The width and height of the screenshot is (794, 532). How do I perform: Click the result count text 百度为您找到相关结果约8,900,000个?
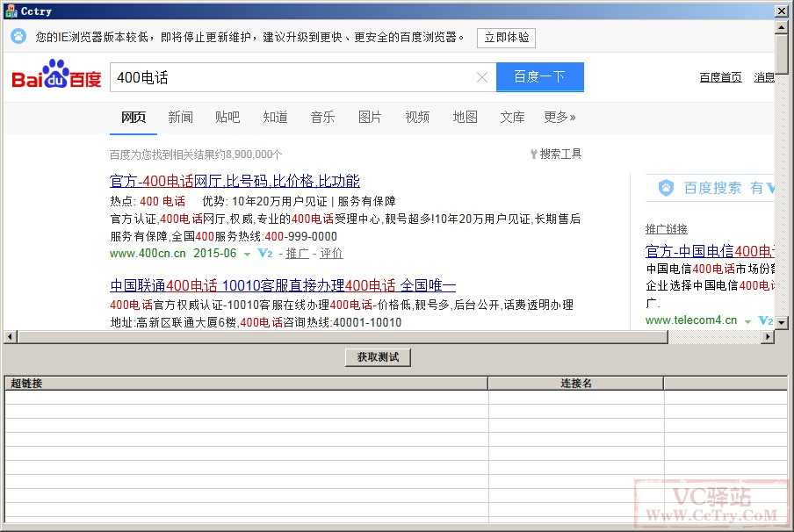[196, 155]
